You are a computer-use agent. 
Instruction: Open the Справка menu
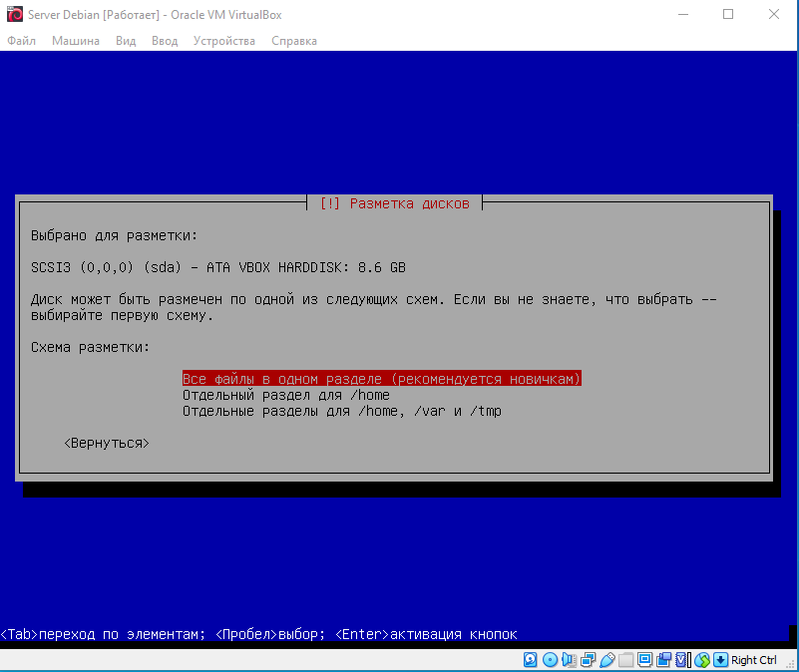tap(293, 41)
